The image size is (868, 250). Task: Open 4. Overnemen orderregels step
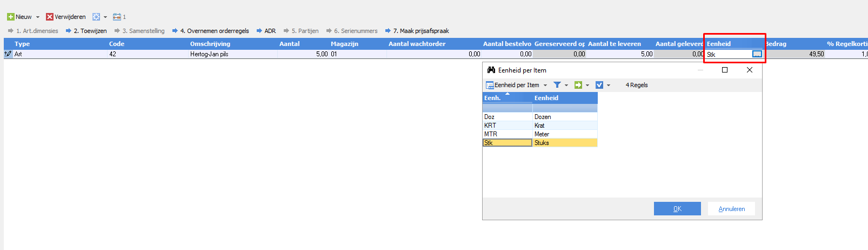[x=214, y=31]
